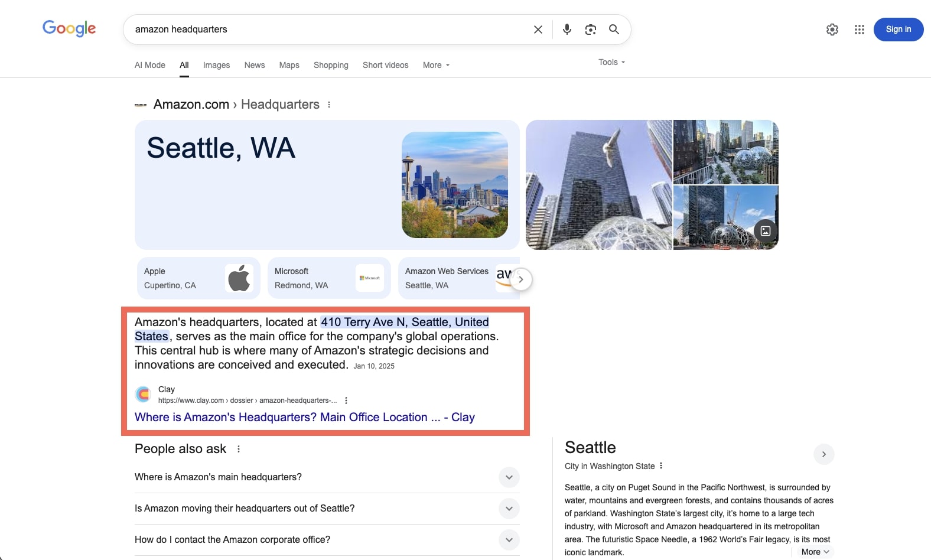Submit search with magnifying glass icon
Screen dimensions: 931x560
pyautogui.click(x=614, y=30)
